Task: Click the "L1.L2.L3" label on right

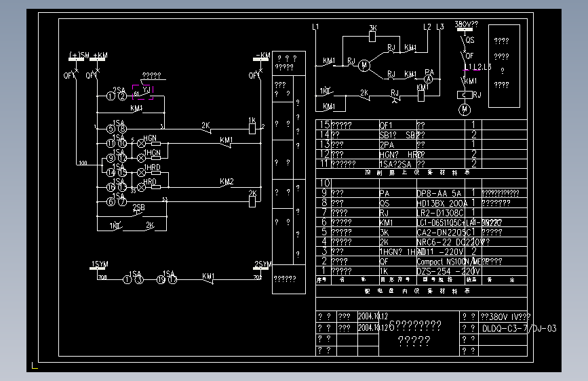Action: tap(477, 66)
